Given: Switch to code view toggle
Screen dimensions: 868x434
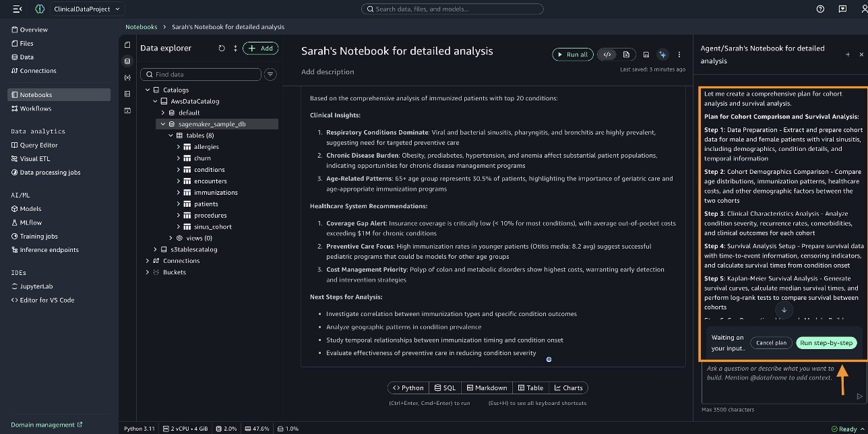Looking at the screenshot, I should [x=607, y=55].
